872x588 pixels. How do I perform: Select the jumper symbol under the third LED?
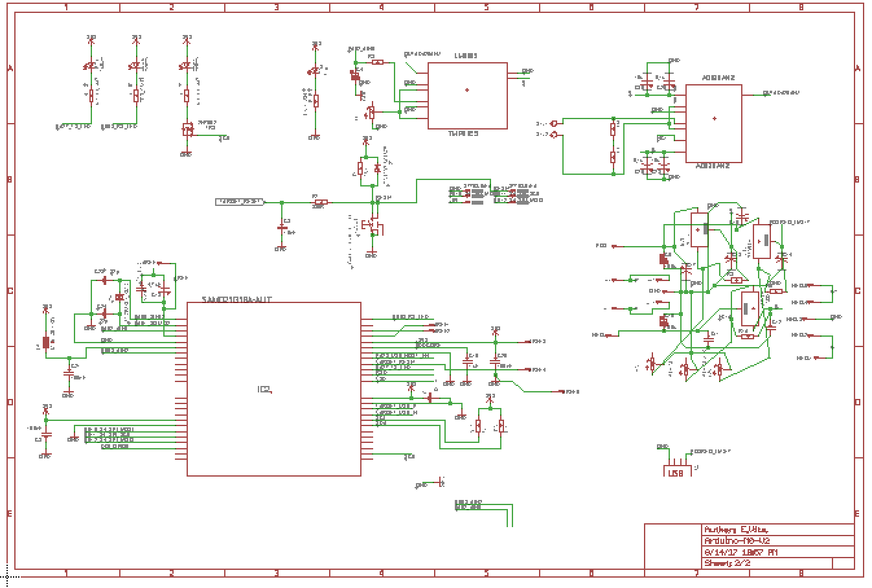(x=187, y=129)
